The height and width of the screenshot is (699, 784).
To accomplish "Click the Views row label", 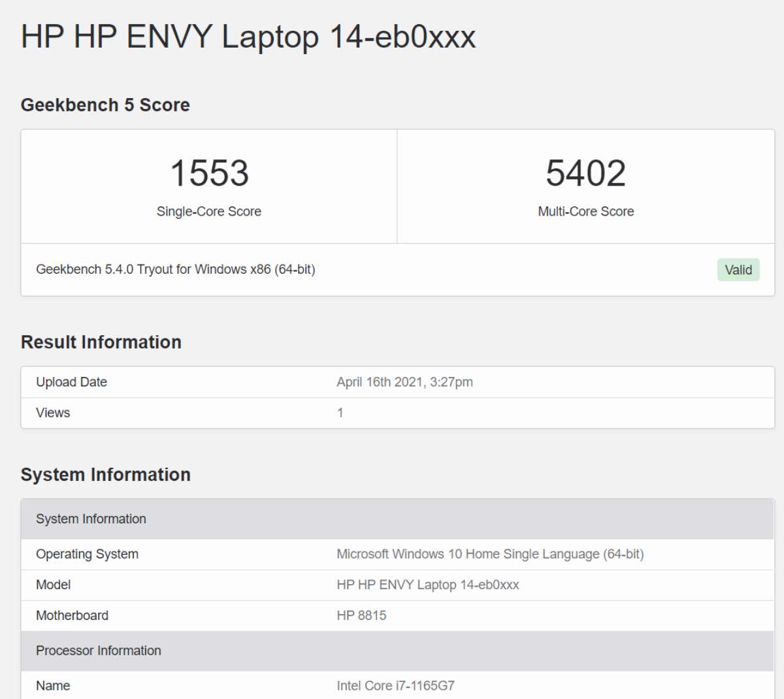I will point(53,413).
